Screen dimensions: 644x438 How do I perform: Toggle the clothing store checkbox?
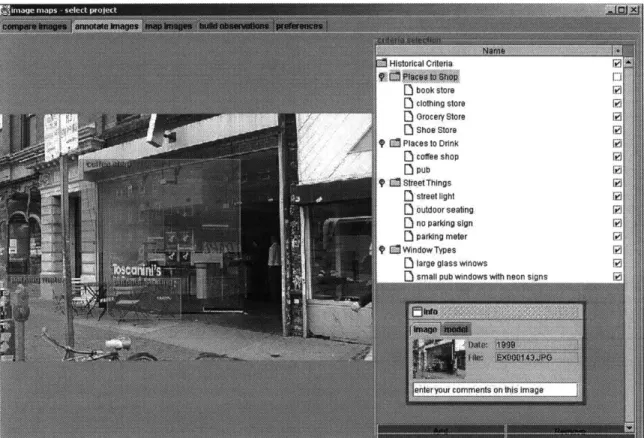(617, 103)
